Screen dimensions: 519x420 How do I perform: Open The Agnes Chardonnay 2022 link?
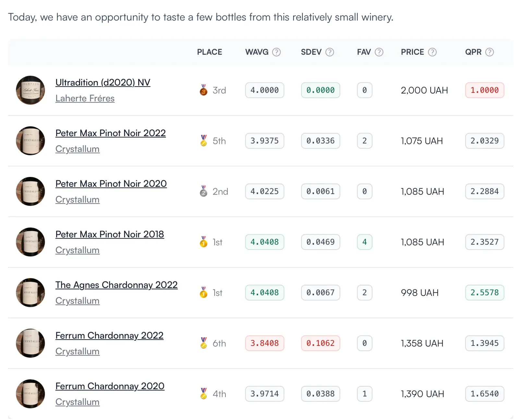[x=116, y=285]
